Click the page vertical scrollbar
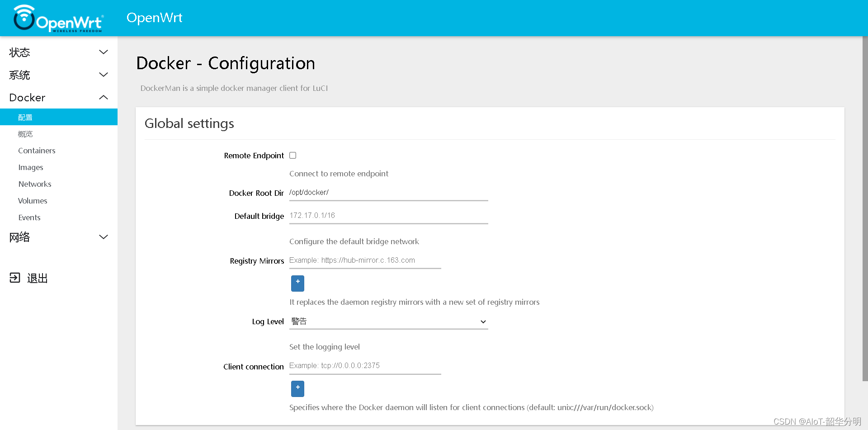The width and height of the screenshot is (868, 430). tap(865, 208)
